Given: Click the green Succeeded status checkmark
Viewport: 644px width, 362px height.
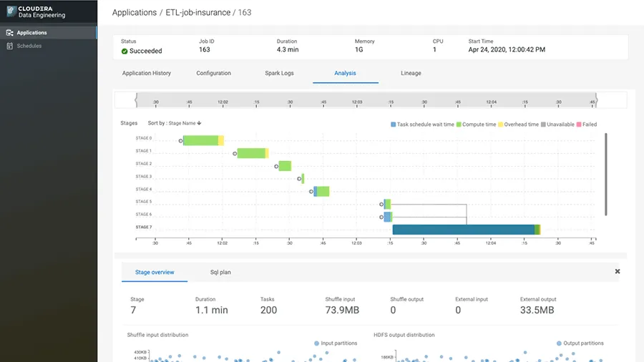Looking at the screenshot, I should (125, 52).
